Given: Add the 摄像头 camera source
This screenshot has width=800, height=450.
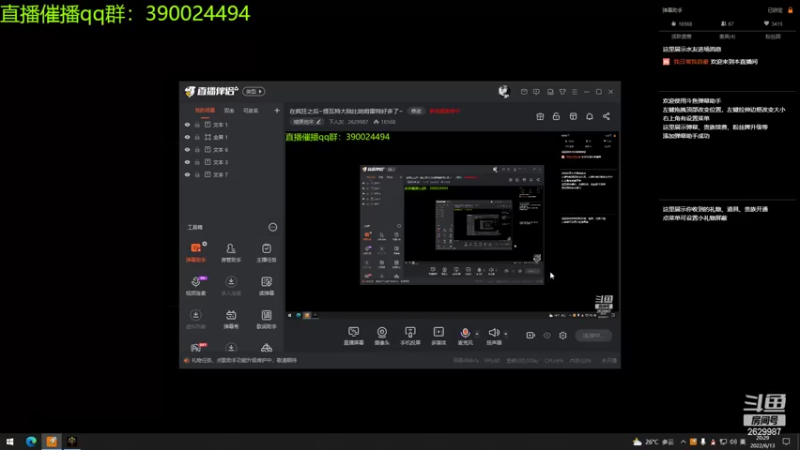Looking at the screenshot, I should (382, 336).
